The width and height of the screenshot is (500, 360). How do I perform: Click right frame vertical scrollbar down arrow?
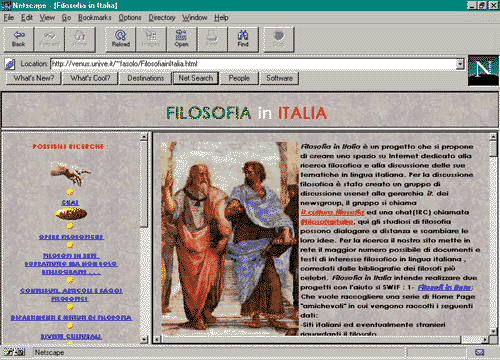(x=493, y=331)
